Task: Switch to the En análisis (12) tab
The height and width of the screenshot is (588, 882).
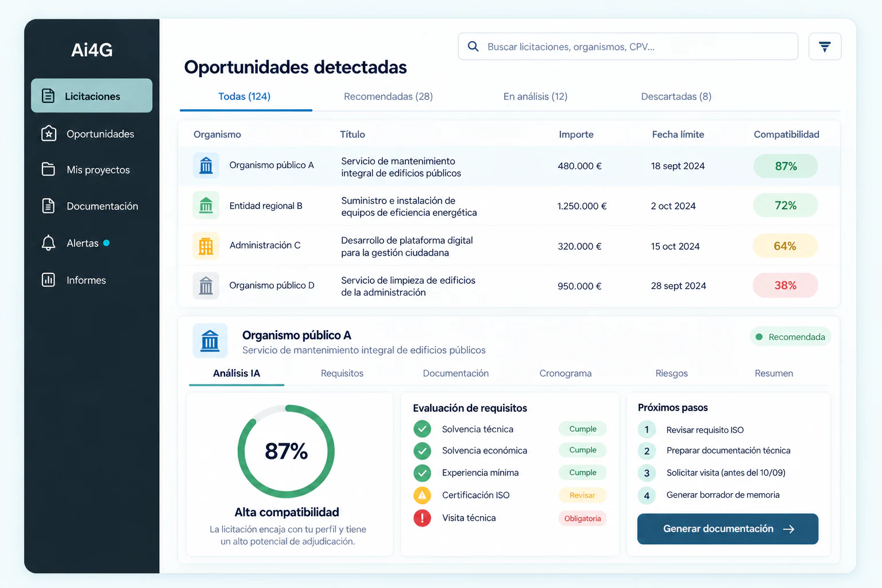Action: point(535,96)
